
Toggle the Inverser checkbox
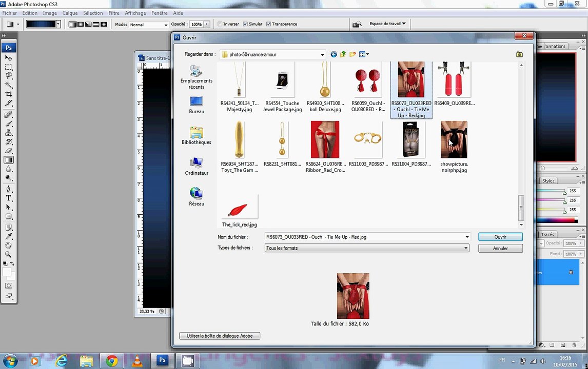(x=220, y=24)
